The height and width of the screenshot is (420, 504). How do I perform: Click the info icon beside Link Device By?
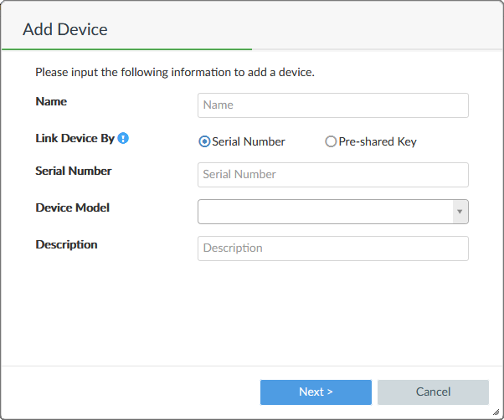(123, 138)
